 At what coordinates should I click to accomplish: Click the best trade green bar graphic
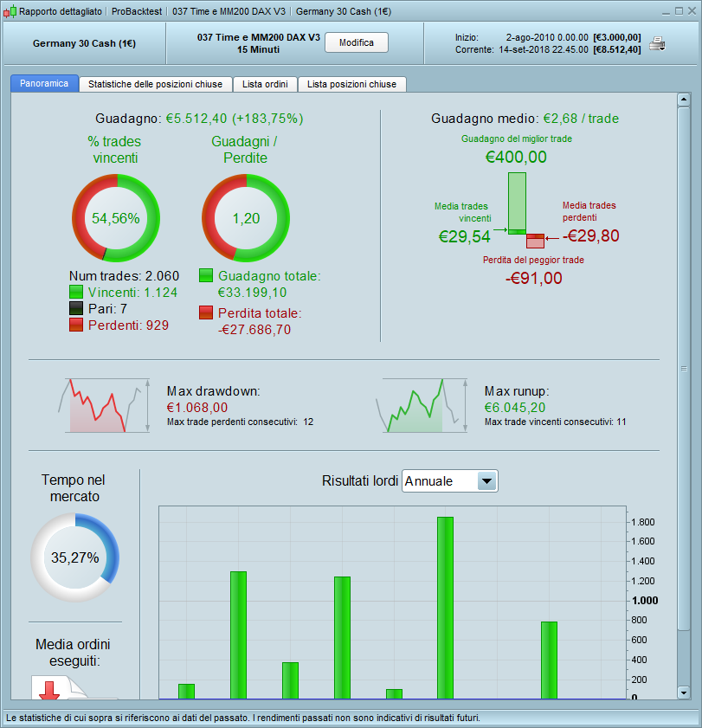[x=517, y=203]
